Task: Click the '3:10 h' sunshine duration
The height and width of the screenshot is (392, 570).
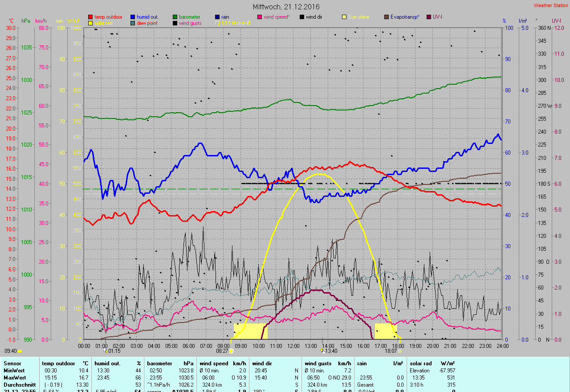Action: pos(417,385)
